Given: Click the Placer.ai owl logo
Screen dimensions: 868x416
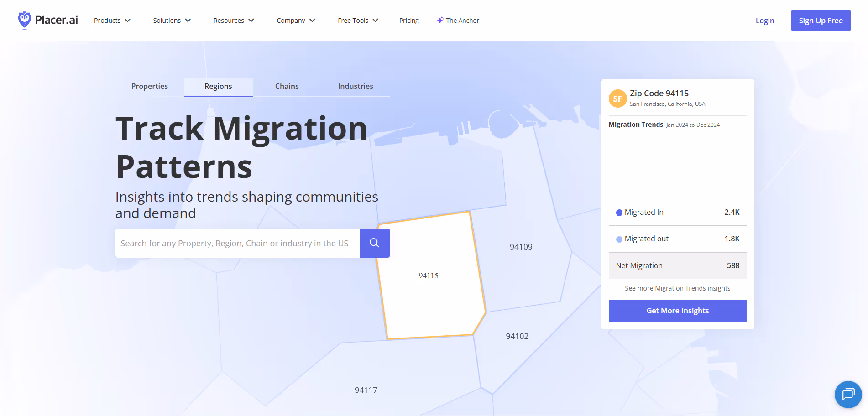Looking at the screenshot, I should pos(25,20).
